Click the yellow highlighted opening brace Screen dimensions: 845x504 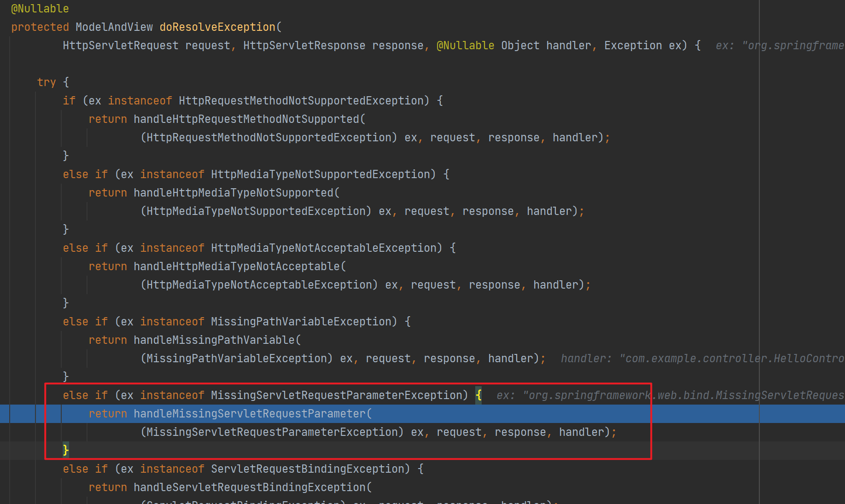pyautogui.click(x=478, y=395)
